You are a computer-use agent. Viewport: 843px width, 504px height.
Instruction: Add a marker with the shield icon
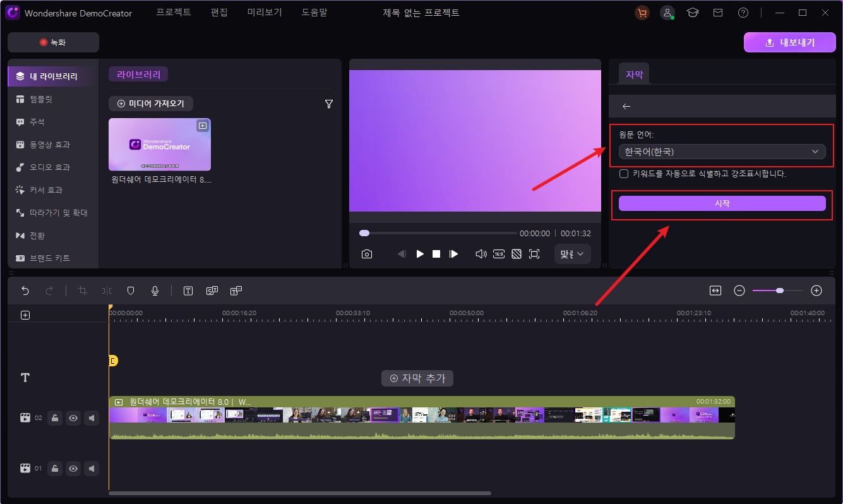pos(131,291)
